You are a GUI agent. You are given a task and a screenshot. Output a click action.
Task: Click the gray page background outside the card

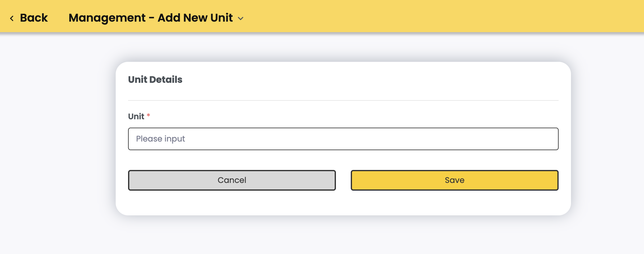[x=56, y=139]
